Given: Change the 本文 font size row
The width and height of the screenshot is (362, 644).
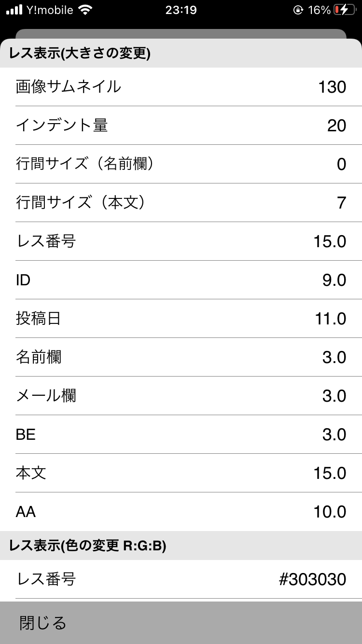Looking at the screenshot, I should click(181, 473).
